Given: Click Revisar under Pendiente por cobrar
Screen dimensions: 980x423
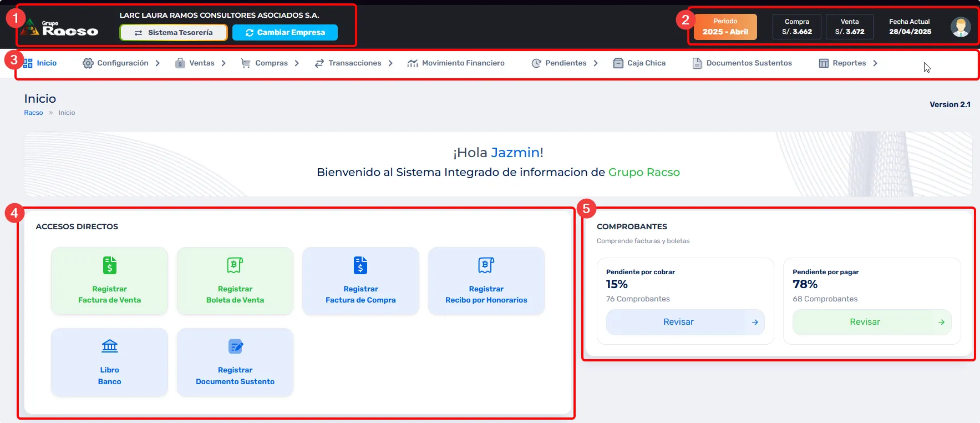Looking at the screenshot, I should 685,322.
